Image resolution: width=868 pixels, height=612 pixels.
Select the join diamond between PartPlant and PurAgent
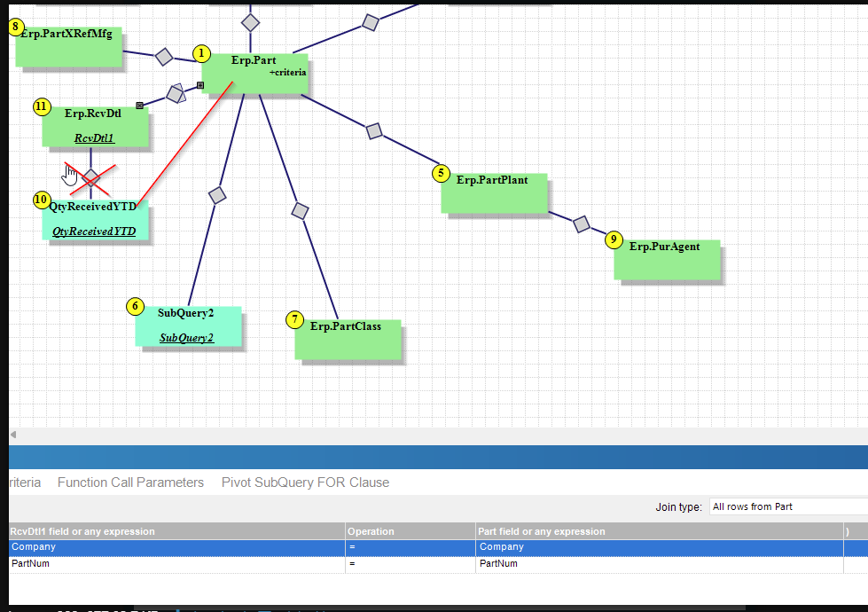pyautogui.click(x=582, y=224)
